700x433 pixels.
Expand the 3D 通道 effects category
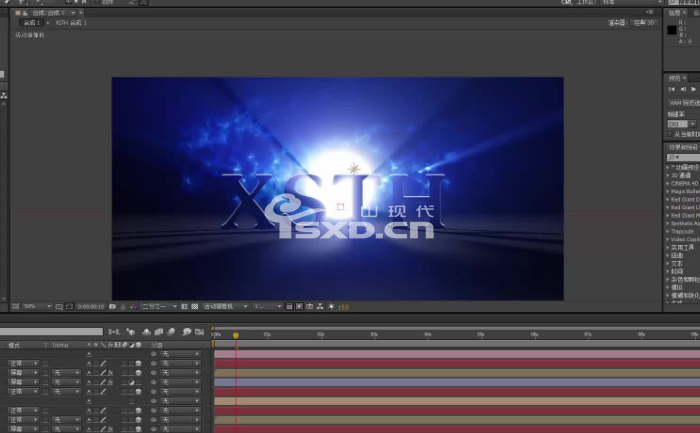click(x=668, y=175)
